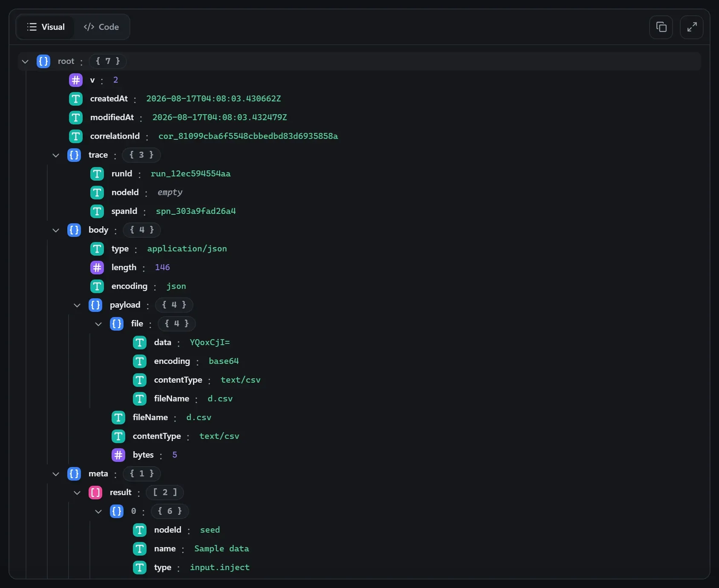719x588 pixels.
Task: Click the text icon beside data
Action: click(x=140, y=343)
